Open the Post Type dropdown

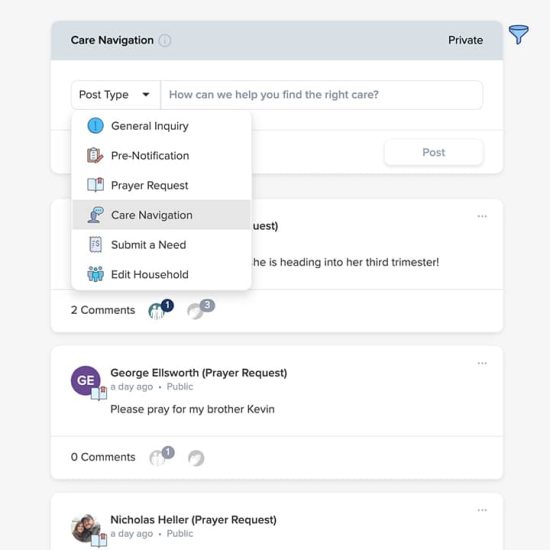coord(116,95)
